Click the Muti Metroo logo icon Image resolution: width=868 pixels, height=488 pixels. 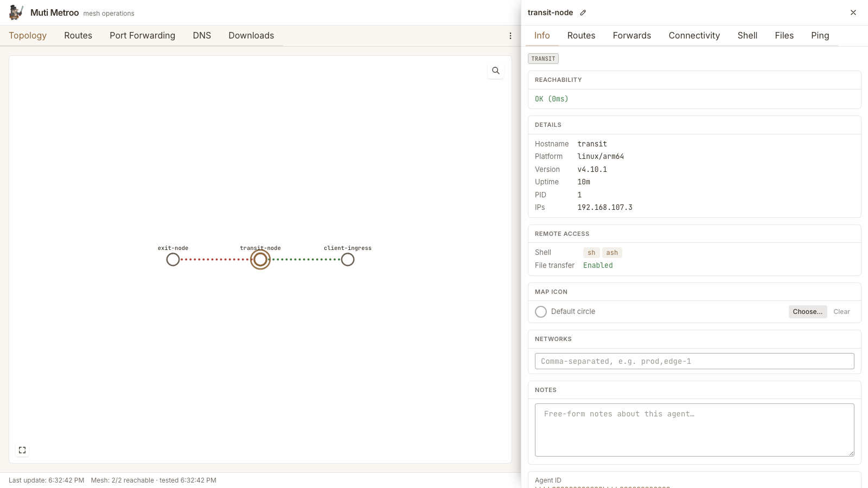(16, 12)
